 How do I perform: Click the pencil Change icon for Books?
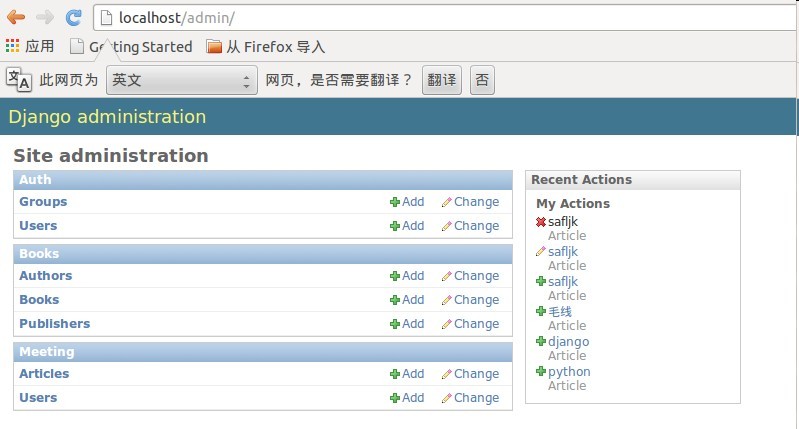click(446, 300)
